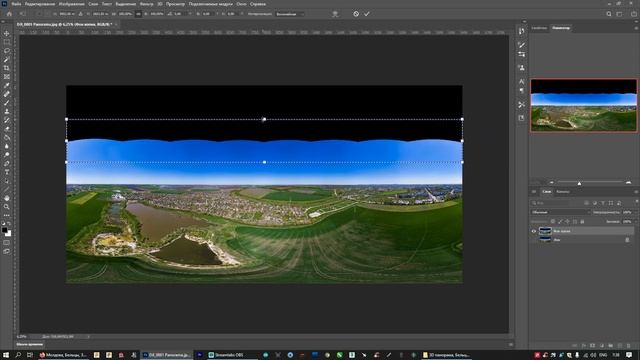Screen dimensions: 640x360
Task: Select the Magic Wand tool
Action: pyautogui.click(x=7, y=60)
